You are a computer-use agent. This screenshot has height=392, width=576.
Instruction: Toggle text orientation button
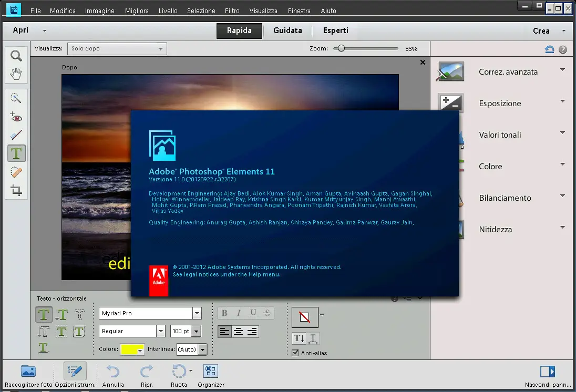299,338
